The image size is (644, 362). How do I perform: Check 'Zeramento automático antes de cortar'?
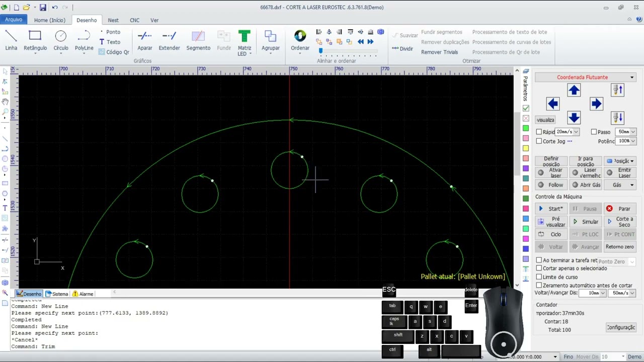coord(539,286)
